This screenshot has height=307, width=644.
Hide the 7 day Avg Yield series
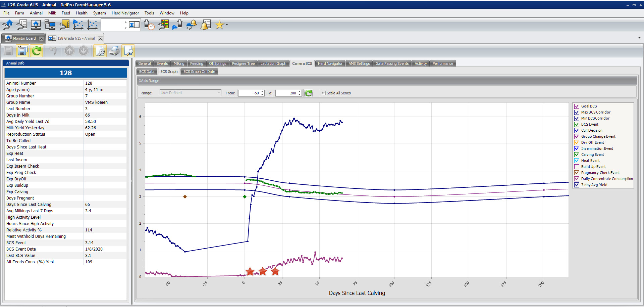tap(577, 185)
